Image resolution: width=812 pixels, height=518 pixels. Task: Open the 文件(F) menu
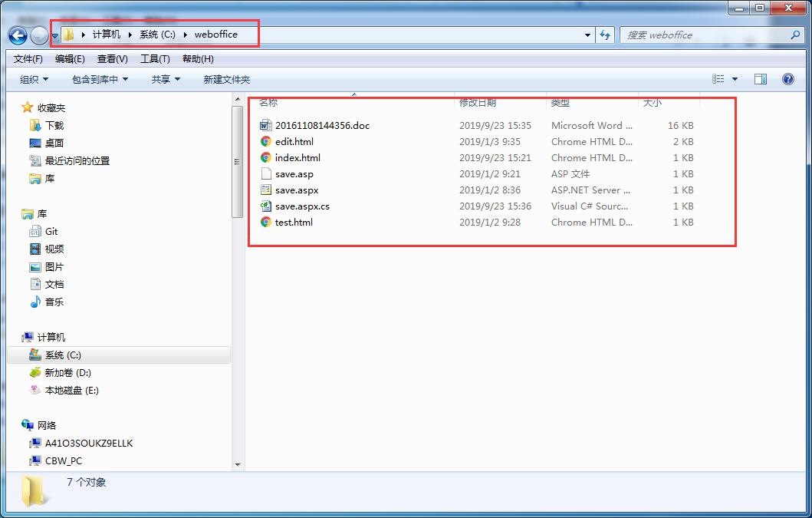coord(28,59)
